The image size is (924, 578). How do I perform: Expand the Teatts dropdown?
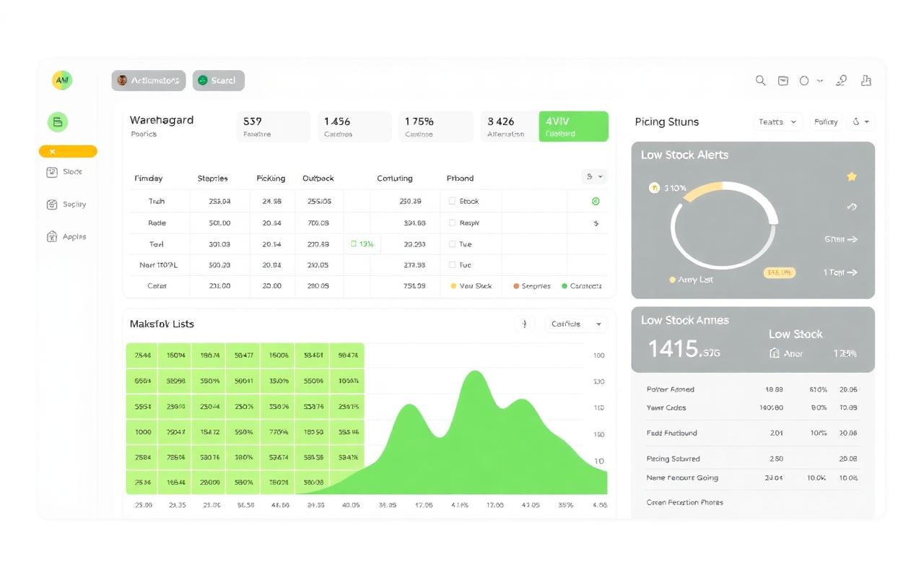[x=777, y=122]
